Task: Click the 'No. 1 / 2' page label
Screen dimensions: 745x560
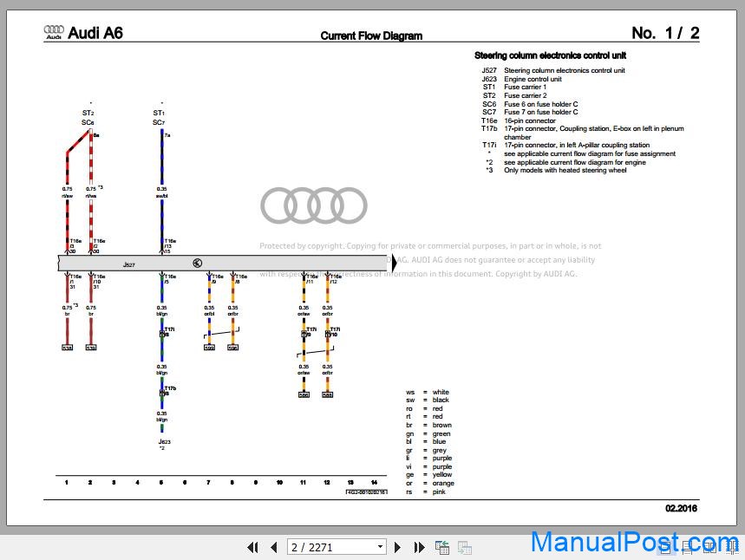Action: pyautogui.click(x=665, y=33)
